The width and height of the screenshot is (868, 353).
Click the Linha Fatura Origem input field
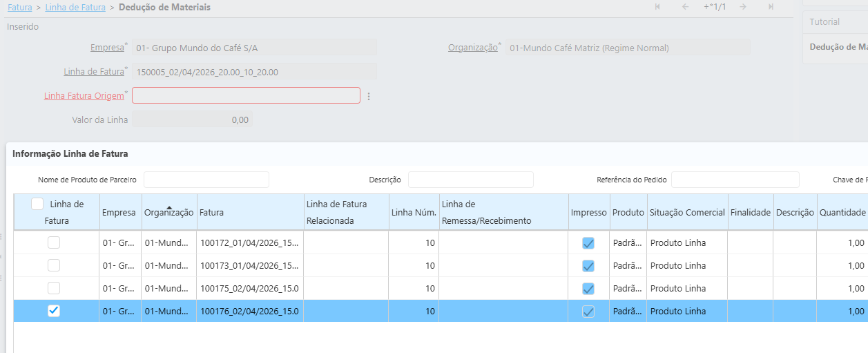click(x=246, y=95)
